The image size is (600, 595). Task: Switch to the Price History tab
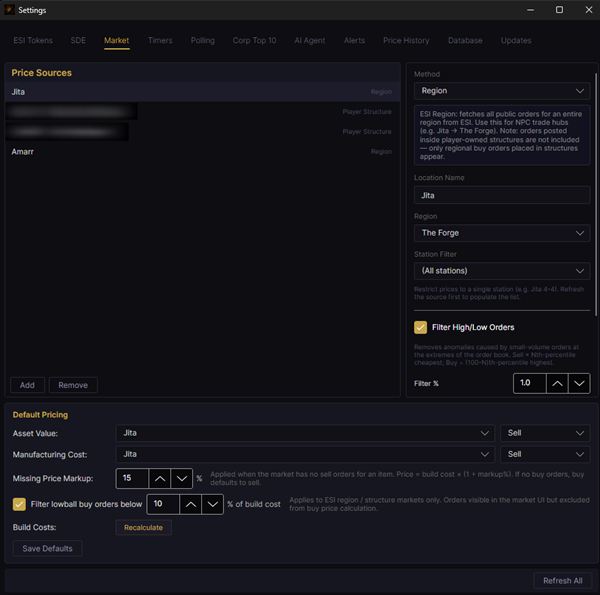point(406,41)
